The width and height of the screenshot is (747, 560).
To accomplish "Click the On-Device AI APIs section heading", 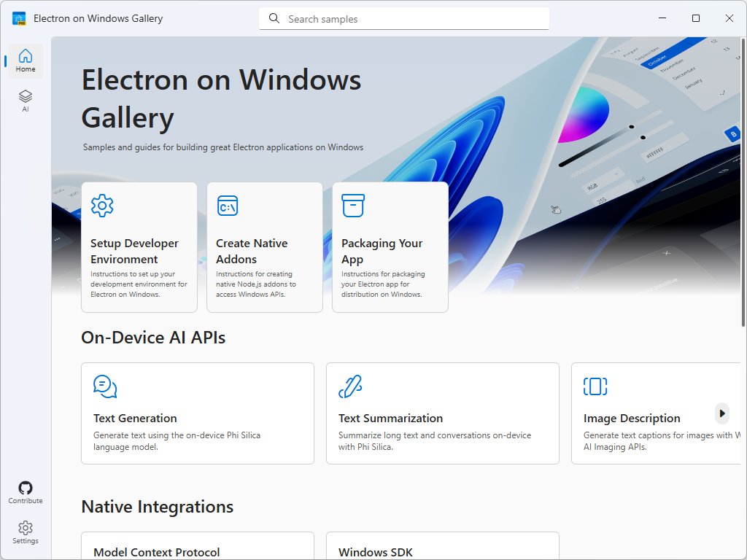I will click(x=153, y=337).
